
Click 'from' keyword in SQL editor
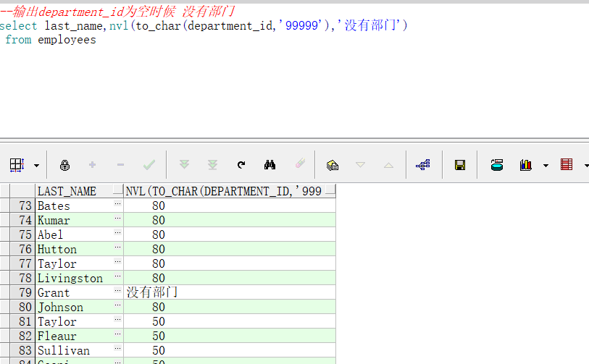18,40
